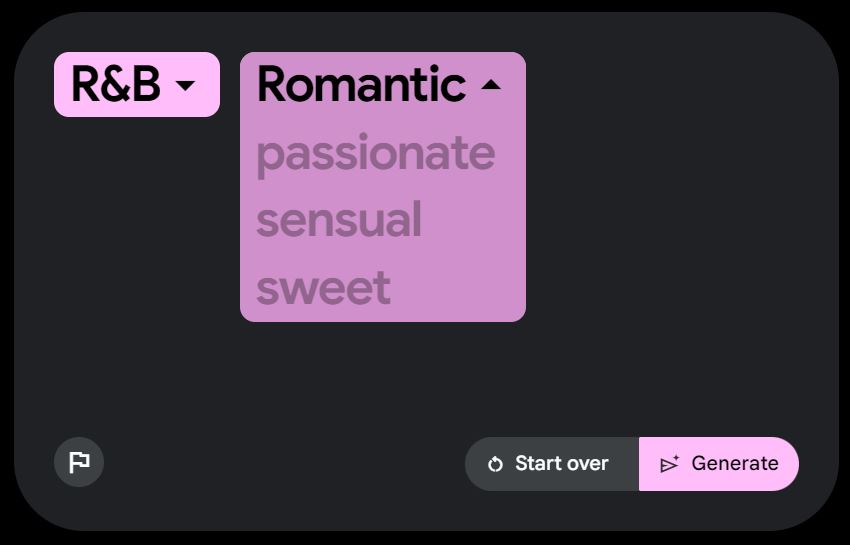Select "passionate" from the mood list
The image size is (850, 545).
point(375,153)
